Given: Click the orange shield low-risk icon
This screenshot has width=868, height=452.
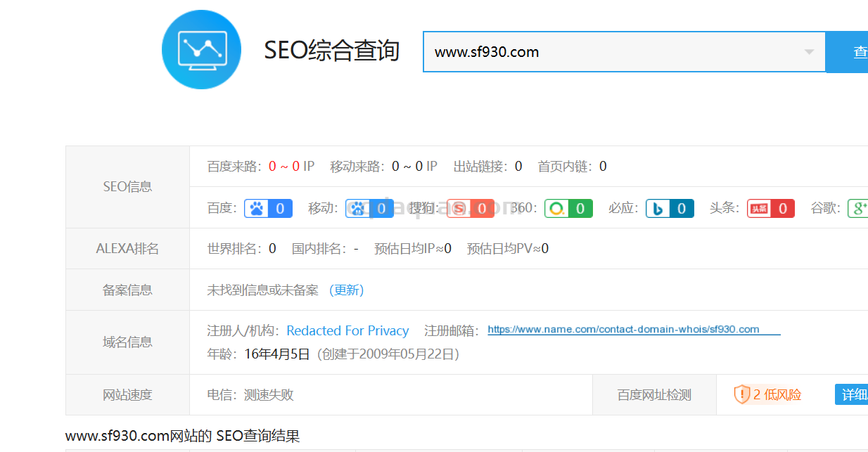Looking at the screenshot, I should [741, 394].
